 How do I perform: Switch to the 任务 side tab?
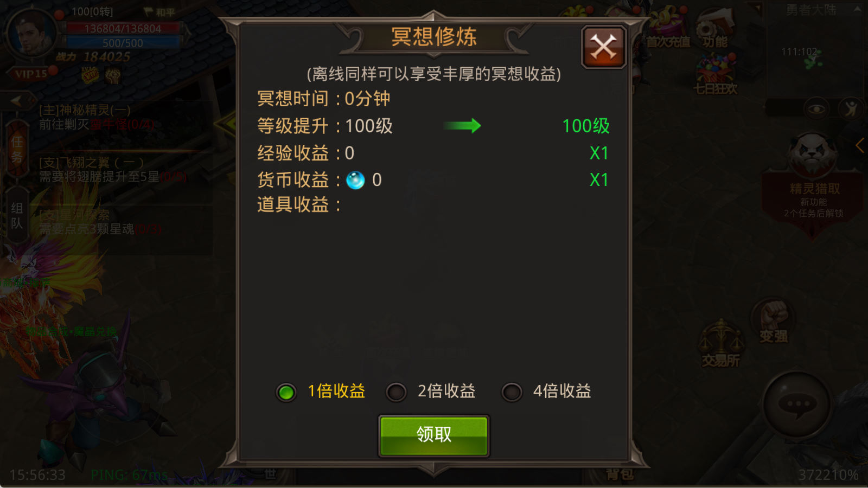(x=17, y=150)
